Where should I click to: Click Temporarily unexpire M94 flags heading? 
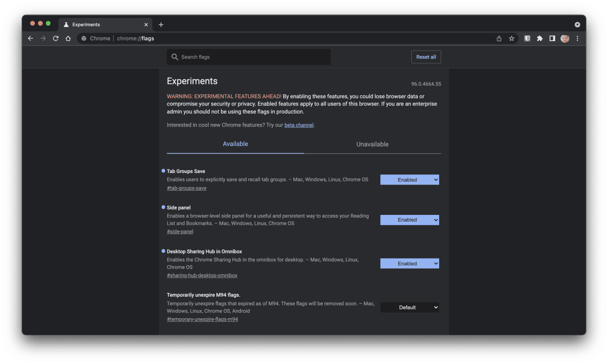pyautogui.click(x=203, y=295)
